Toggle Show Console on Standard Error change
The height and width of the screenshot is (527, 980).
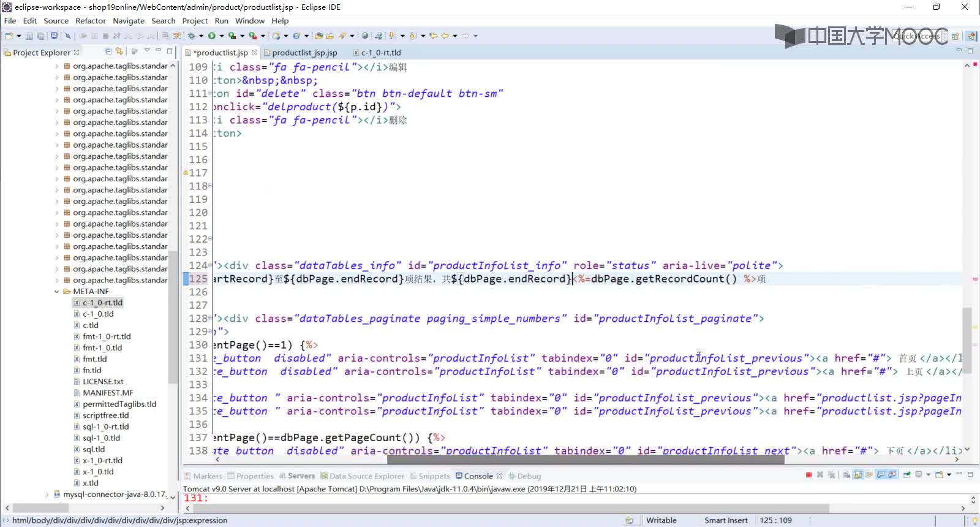pos(892,475)
